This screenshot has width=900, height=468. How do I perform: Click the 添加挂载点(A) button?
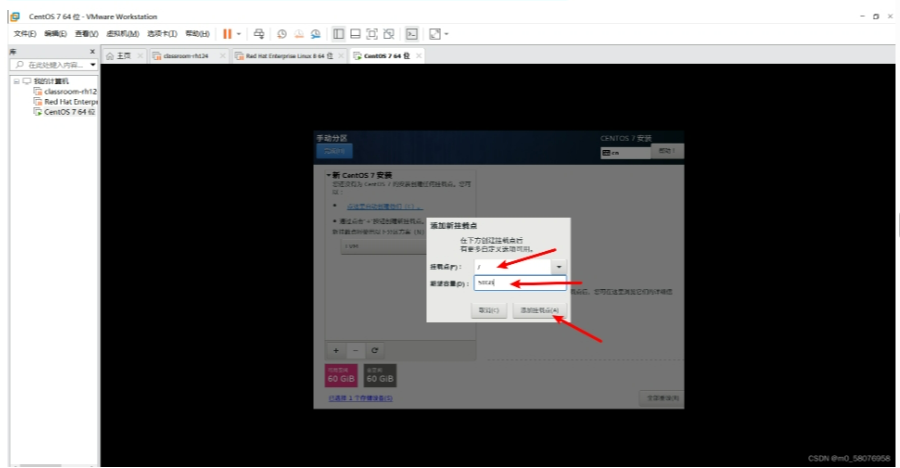point(540,310)
